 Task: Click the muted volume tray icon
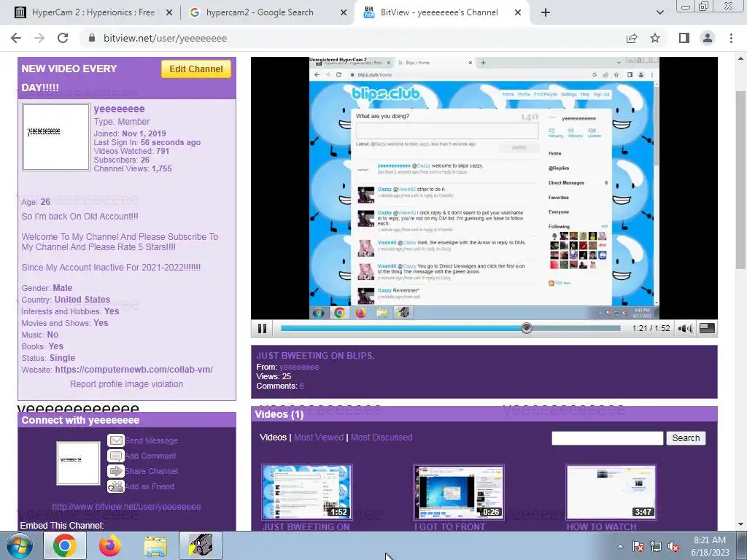point(673,547)
